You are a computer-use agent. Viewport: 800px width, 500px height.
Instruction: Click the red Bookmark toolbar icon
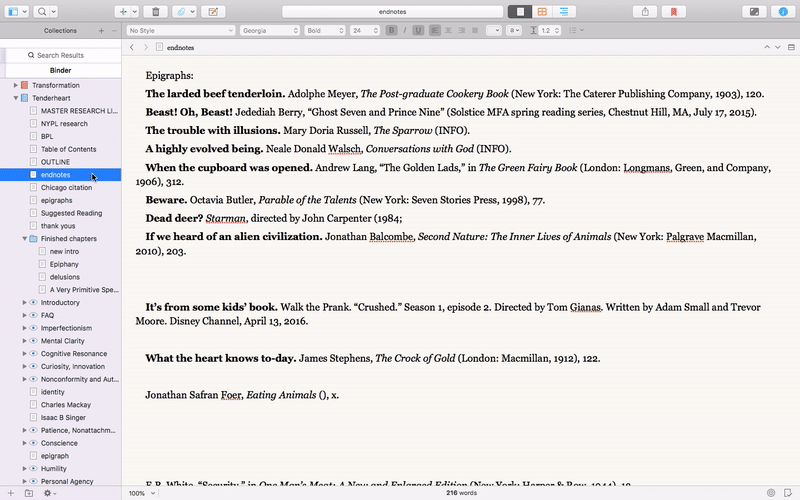click(673, 11)
